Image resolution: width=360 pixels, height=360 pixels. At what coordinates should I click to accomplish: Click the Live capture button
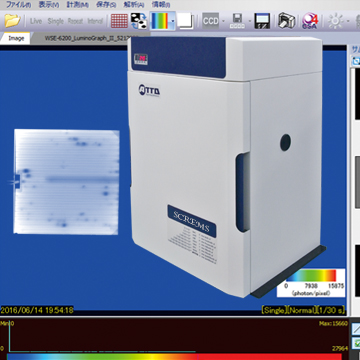click(x=36, y=21)
